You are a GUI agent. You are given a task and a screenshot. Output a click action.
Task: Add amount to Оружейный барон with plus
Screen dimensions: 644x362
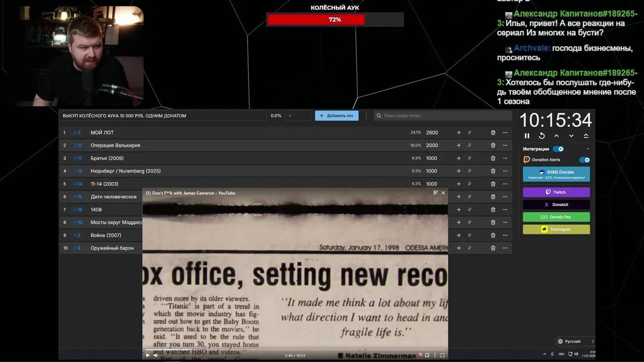(458, 248)
